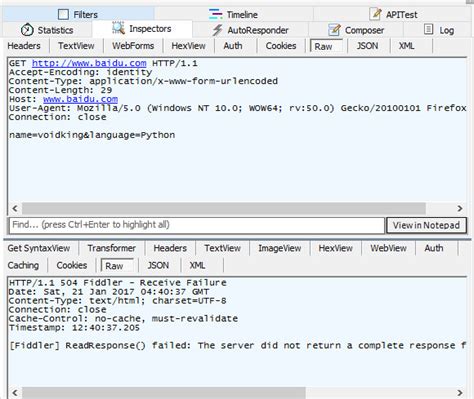Click the request pane's left scroll arrow
Image resolution: width=474 pixels, height=399 pixels.
15,208
